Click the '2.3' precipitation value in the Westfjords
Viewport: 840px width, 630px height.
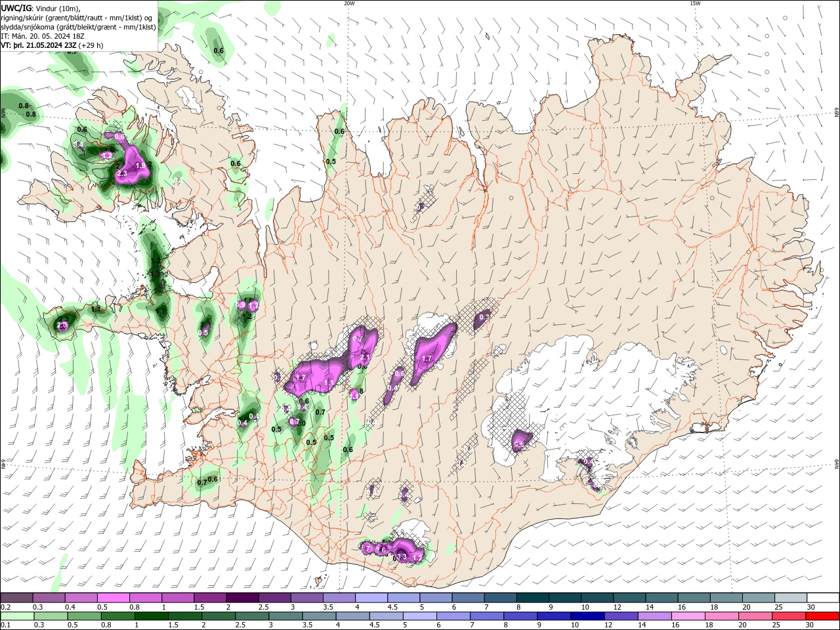click(x=122, y=174)
